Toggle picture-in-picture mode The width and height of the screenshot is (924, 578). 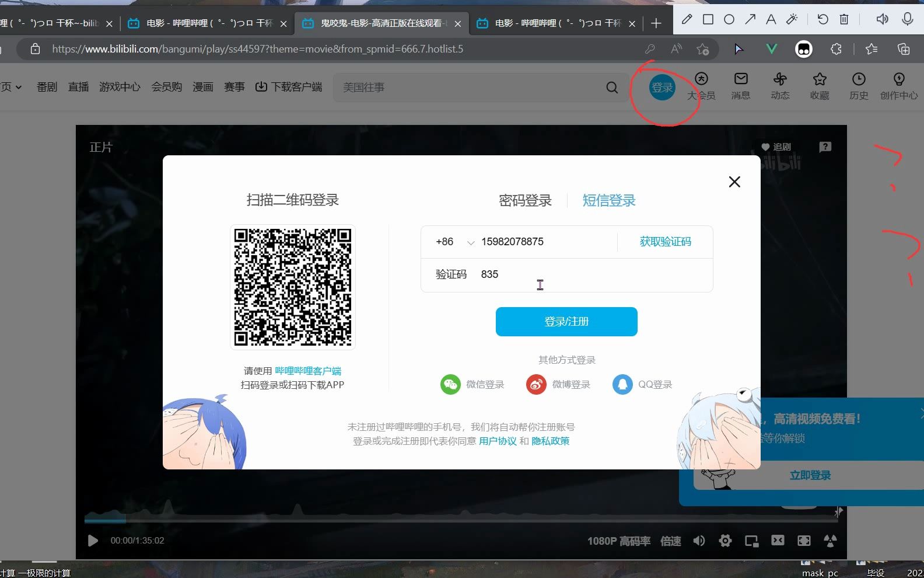coord(752,541)
